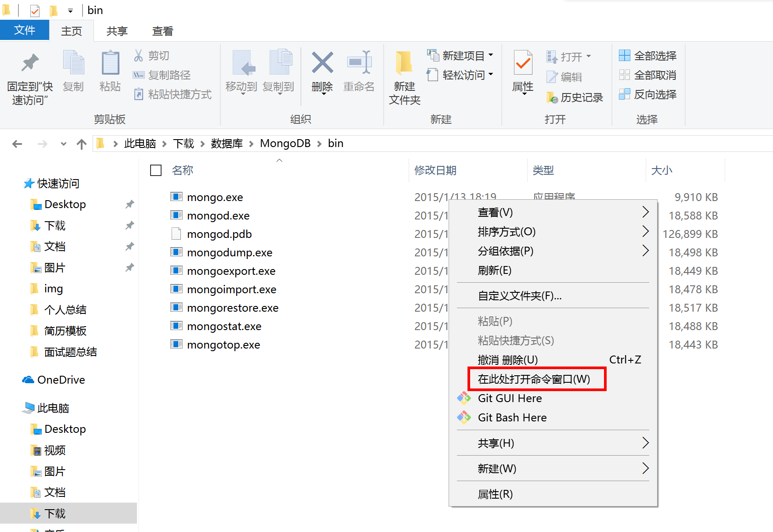Click the Properties checkmark icon

pos(523,63)
